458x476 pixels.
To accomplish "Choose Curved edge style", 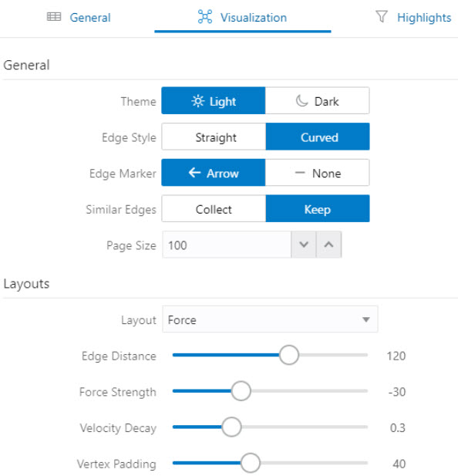I will coord(318,137).
